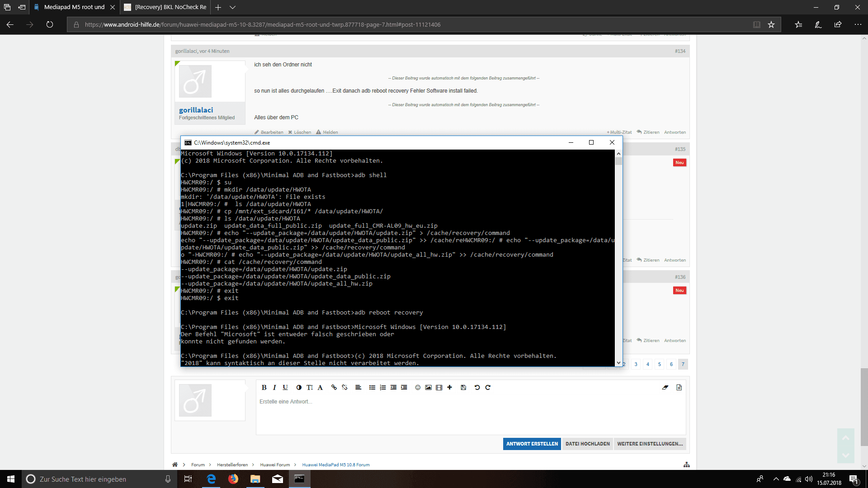868x488 pixels.
Task: Open post permalink #134
Action: tap(680, 51)
